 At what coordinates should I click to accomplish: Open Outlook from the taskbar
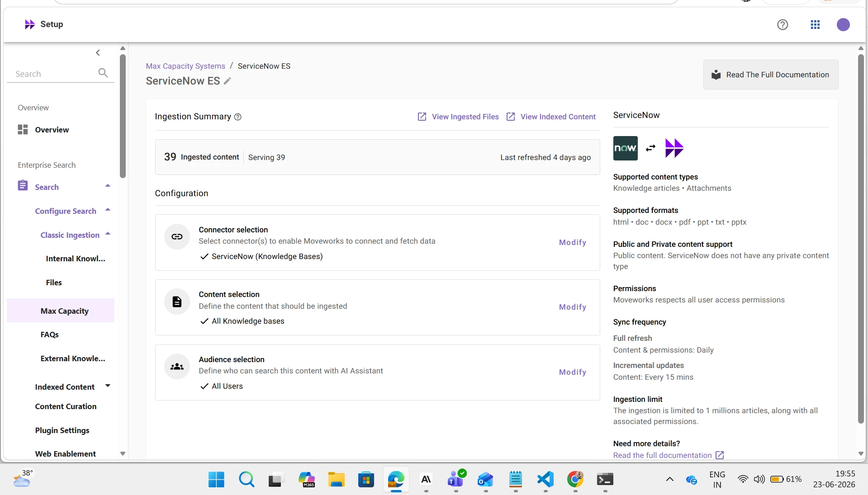click(485, 480)
